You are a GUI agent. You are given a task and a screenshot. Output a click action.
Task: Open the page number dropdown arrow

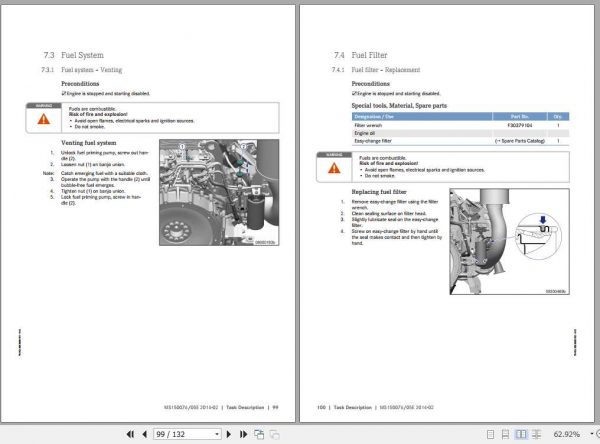(x=217, y=434)
